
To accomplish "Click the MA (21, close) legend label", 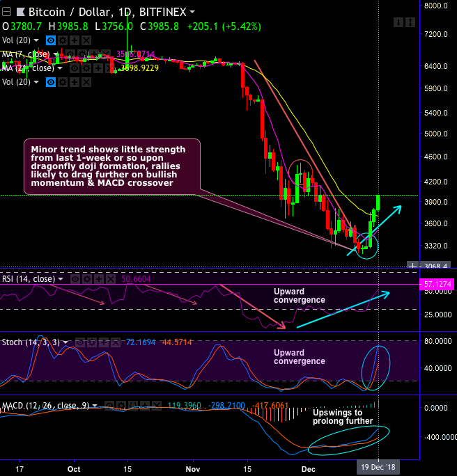I will 28,68.
